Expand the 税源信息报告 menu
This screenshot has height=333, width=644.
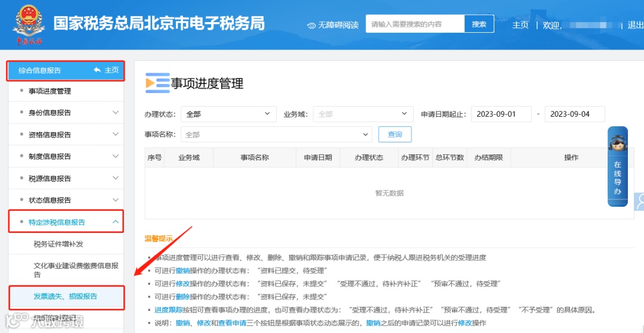coord(66,178)
